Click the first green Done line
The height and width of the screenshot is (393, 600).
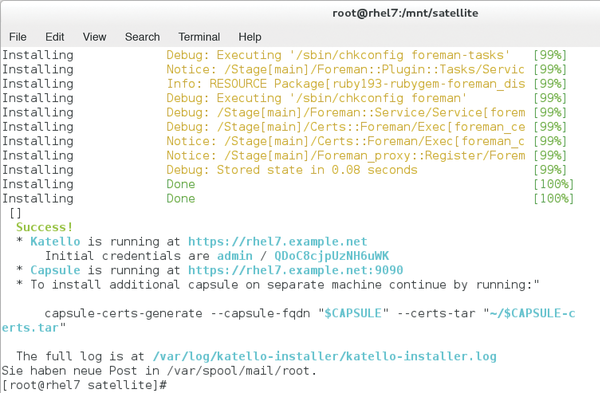point(181,184)
